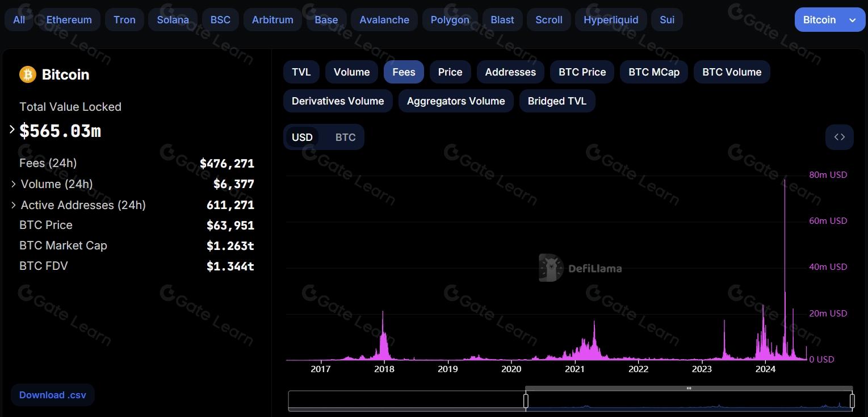Expand the Active Addresses (24h) row

(x=13, y=205)
